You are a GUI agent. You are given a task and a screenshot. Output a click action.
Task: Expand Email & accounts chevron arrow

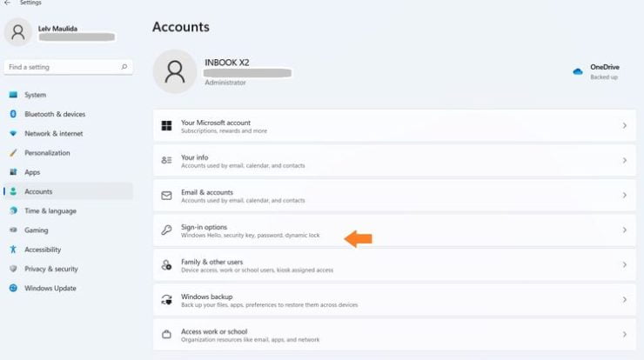624,196
